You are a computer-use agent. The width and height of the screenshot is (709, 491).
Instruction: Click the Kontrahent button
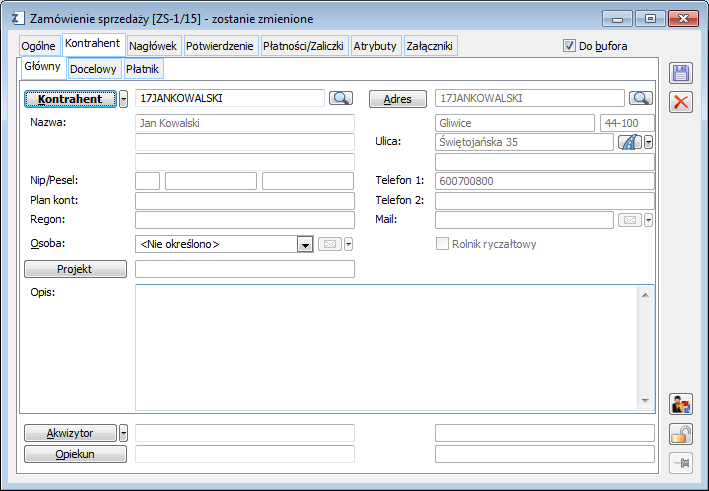(x=70, y=99)
